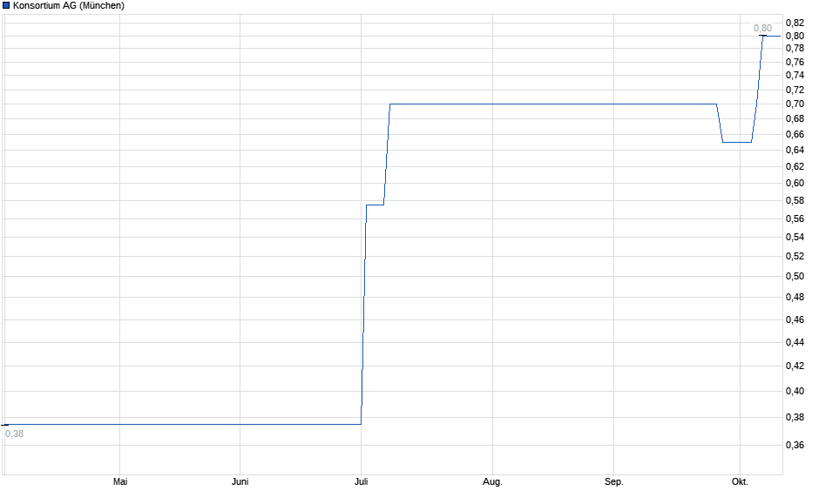The image size is (819, 504).
Task: Click the 0,80 end price label
Action: tap(762, 28)
